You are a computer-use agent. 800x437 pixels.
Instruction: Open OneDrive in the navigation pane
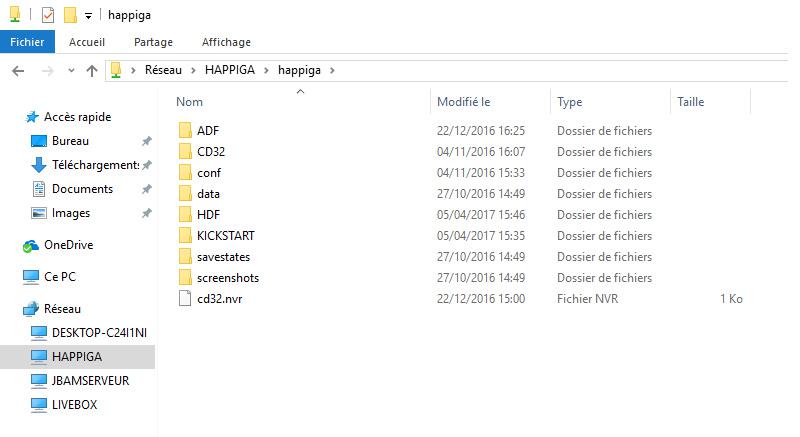[x=68, y=245]
